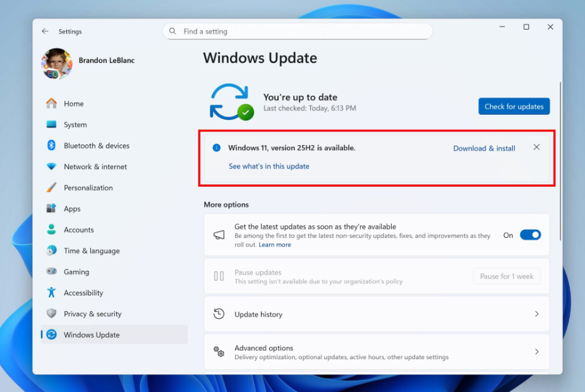Open the System settings page

[x=75, y=125]
